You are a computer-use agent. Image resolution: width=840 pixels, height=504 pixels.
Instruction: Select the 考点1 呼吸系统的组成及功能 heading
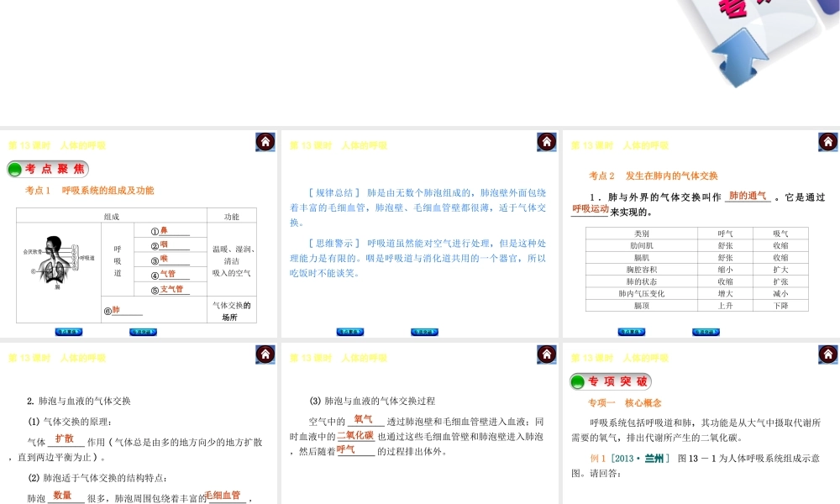(90, 190)
